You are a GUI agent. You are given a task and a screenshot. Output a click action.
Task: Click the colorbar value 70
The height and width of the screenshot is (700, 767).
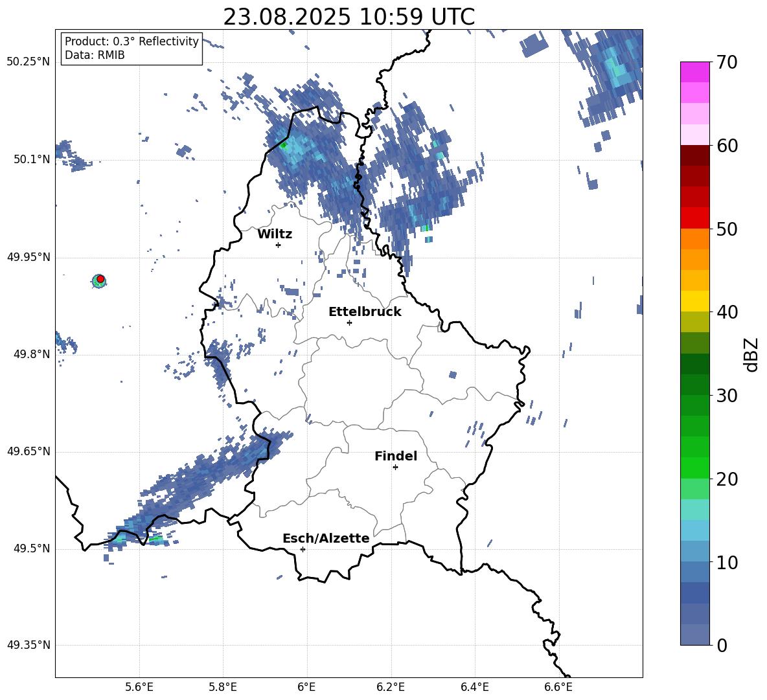[x=727, y=63]
